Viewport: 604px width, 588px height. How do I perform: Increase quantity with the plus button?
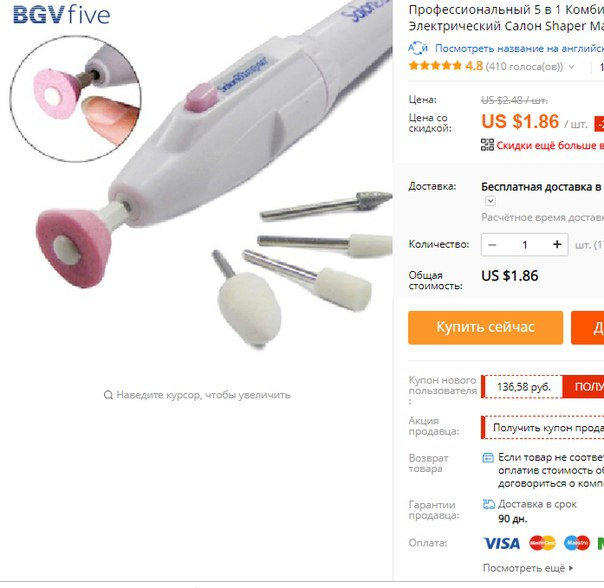[557, 245]
